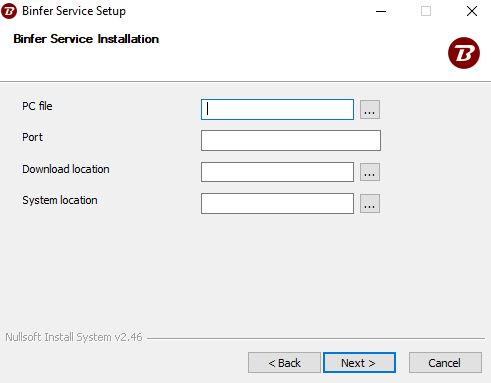Viewport: 491px width, 383px height.
Task: Click the Nullsoft Install System version text
Action: [74, 337]
